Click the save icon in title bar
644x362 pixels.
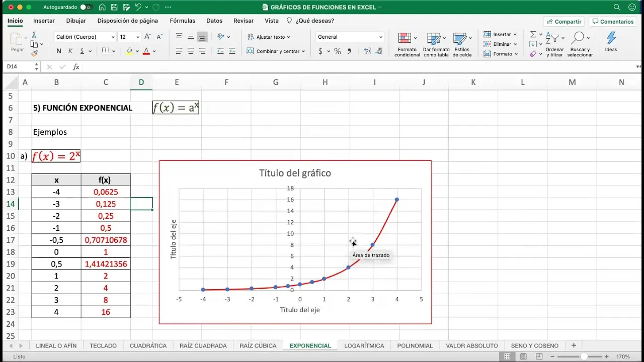coord(114,8)
